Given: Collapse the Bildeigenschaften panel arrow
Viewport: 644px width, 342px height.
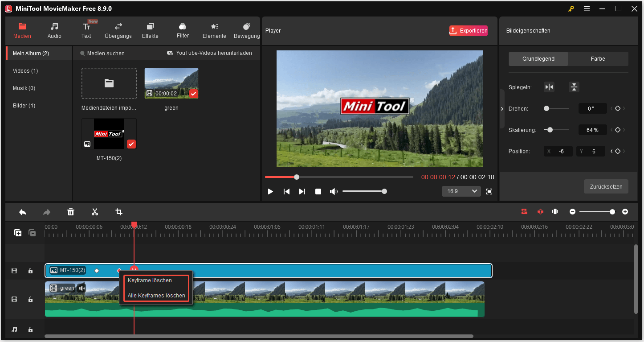Looking at the screenshot, I should point(502,109).
